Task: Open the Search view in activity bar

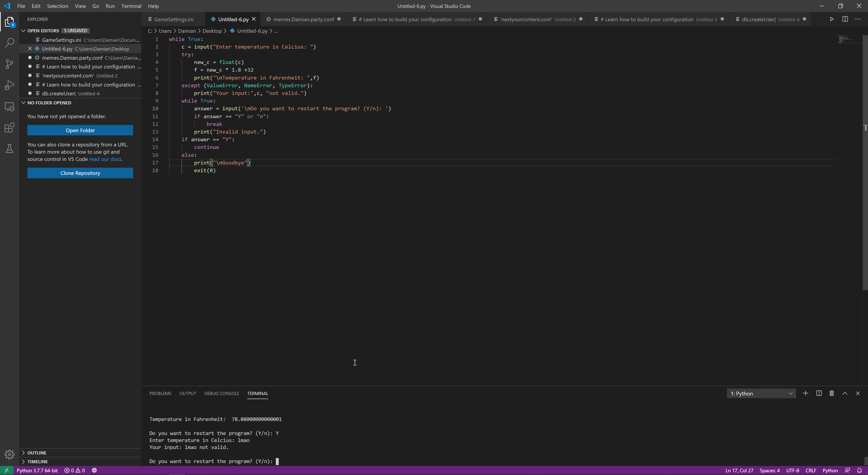Action: point(9,43)
